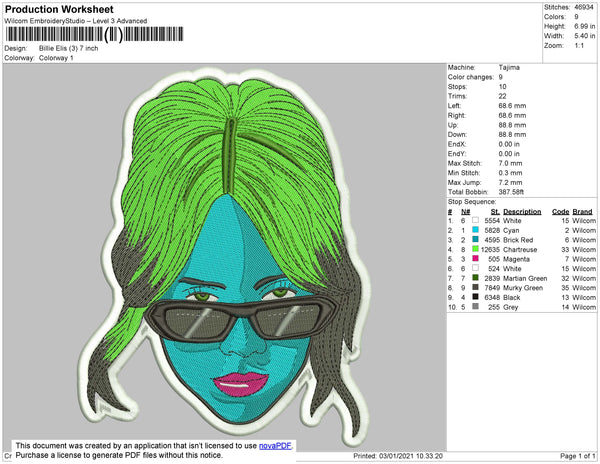Select the Brick Red color swatch
This screenshot has height=464, width=600.
pos(475,239)
